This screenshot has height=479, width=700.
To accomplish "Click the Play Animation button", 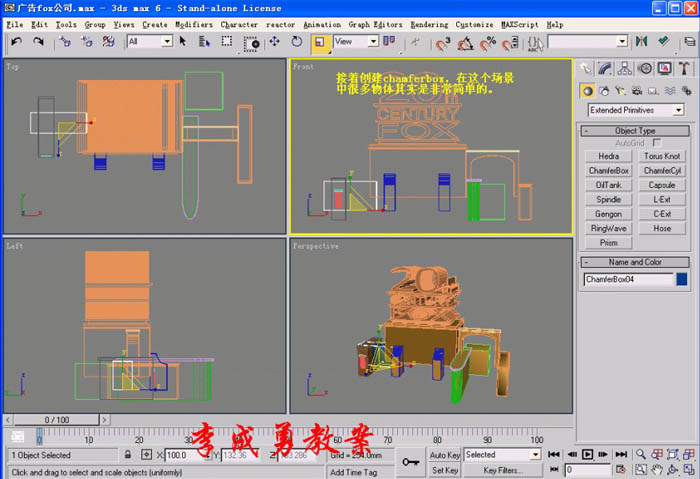I will click(588, 454).
